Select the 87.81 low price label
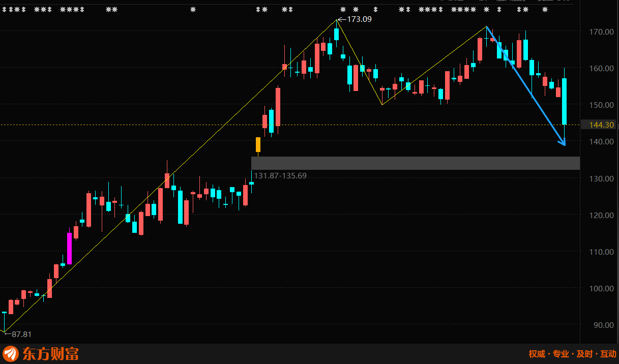The width and height of the screenshot is (619, 364). pos(22,334)
